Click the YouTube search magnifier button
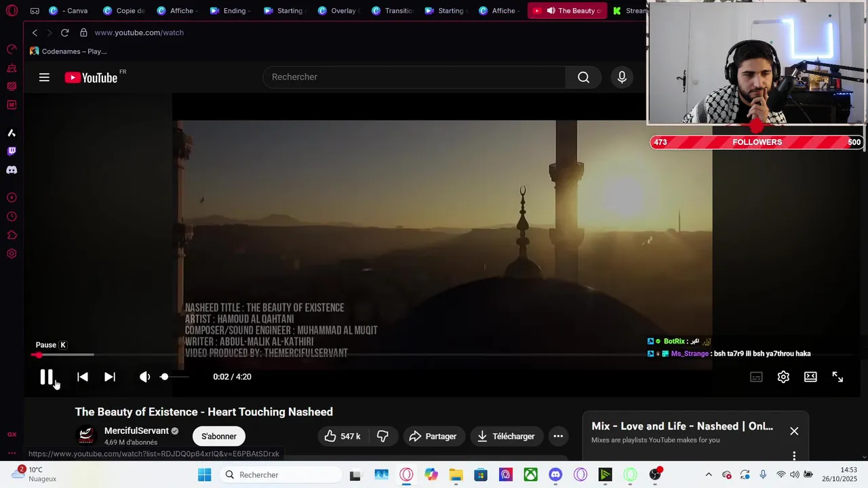 583,77
